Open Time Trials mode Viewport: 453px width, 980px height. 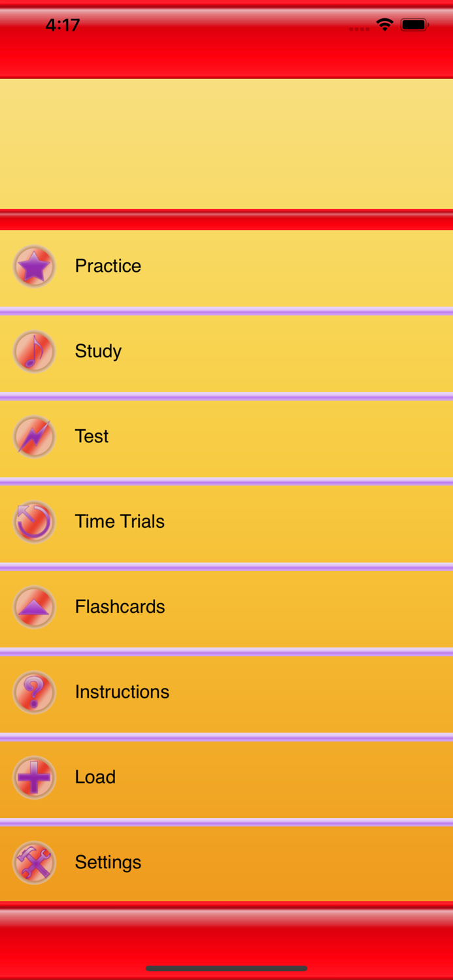120,521
